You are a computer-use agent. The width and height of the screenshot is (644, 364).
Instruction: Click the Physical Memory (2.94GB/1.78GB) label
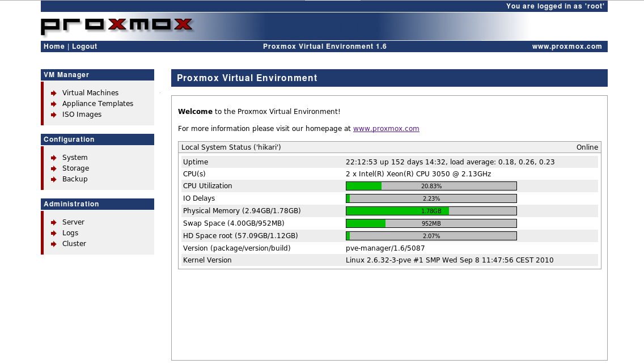[x=242, y=211]
